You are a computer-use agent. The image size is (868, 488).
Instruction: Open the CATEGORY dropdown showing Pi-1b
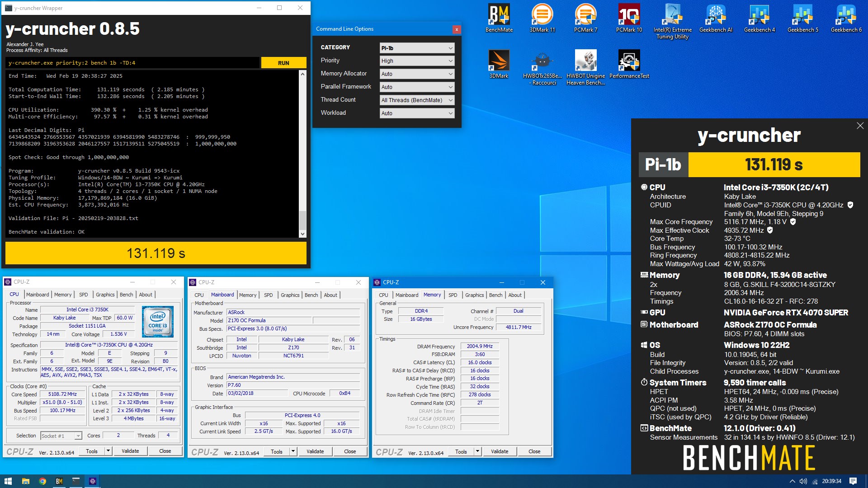pyautogui.click(x=417, y=48)
